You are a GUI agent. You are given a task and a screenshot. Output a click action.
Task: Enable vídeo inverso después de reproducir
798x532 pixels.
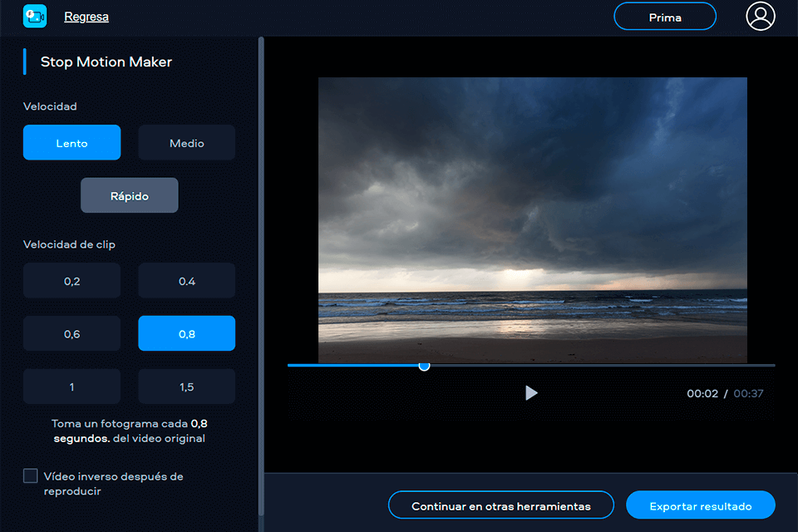point(31,475)
